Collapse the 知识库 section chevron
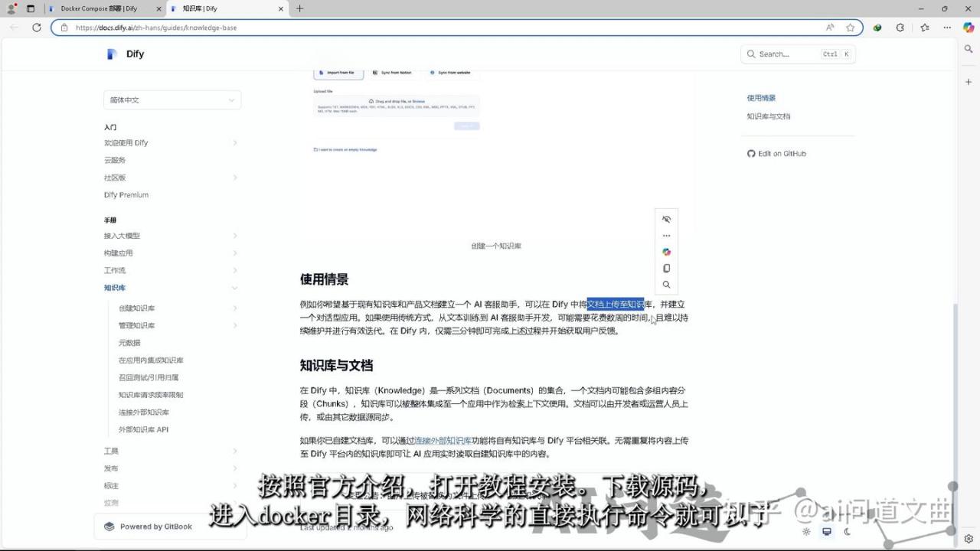The width and height of the screenshot is (980, 551). pos(234,288)
